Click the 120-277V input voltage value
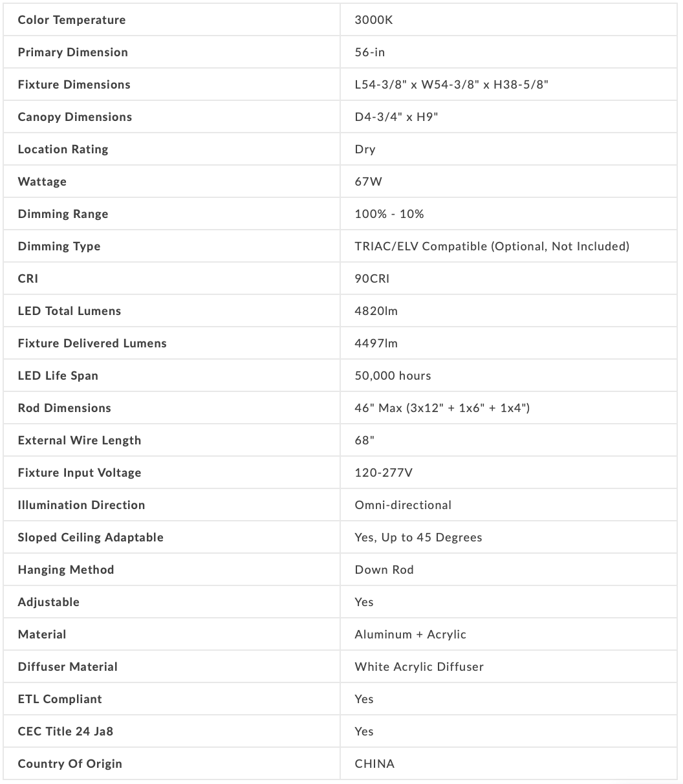Viewport: 683px width, 784px height. (384, 473)
